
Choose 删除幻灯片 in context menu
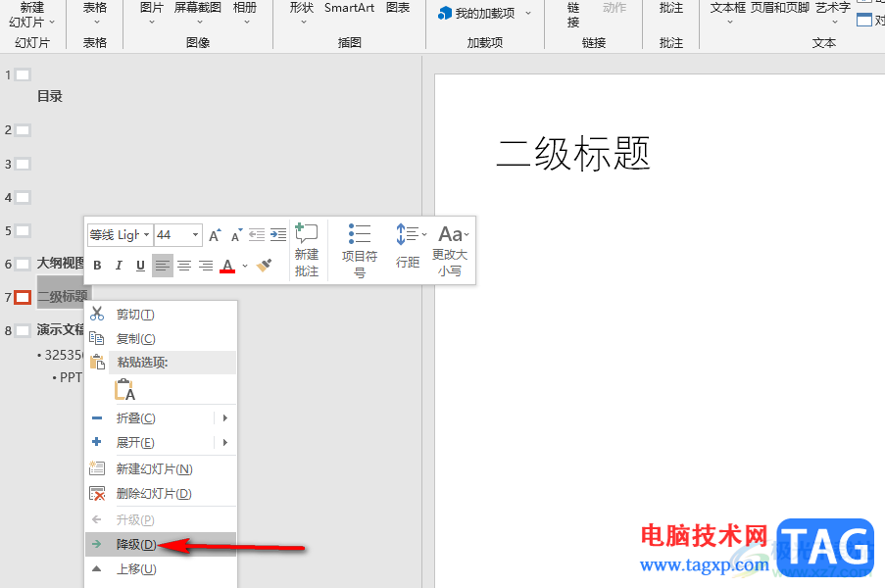[161, 494]
